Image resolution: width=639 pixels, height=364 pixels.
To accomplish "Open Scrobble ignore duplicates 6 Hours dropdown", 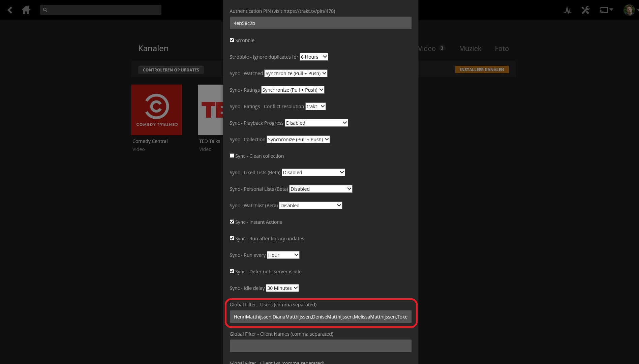I will coord(314,57).
